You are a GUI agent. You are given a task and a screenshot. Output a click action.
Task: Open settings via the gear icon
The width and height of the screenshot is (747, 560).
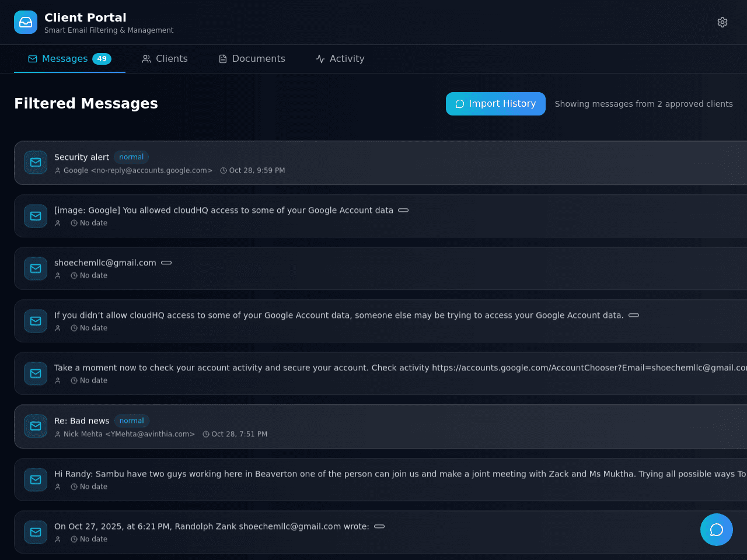(x=722, y=22)
